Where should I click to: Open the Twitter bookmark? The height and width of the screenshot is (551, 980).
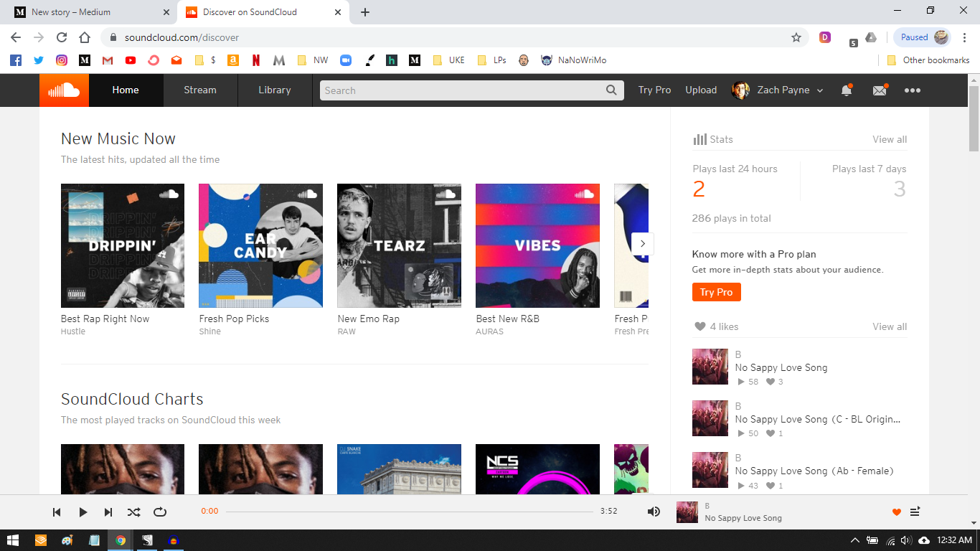click(39, 60)
